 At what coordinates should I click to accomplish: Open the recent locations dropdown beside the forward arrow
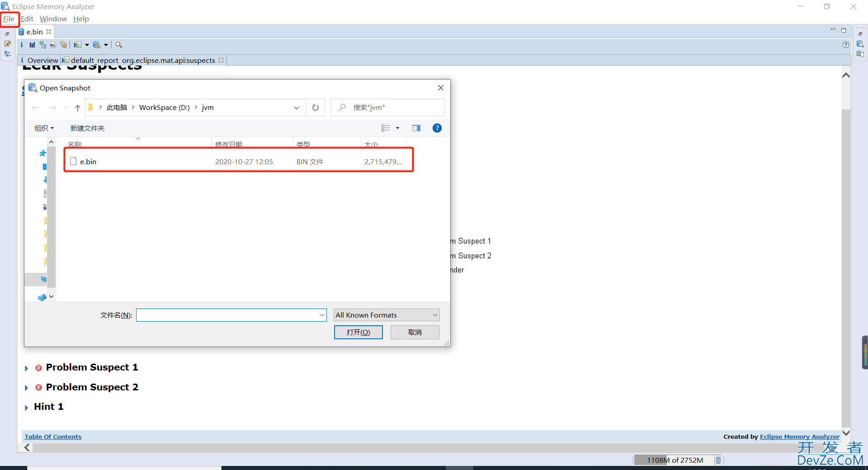tap(66, 108)
